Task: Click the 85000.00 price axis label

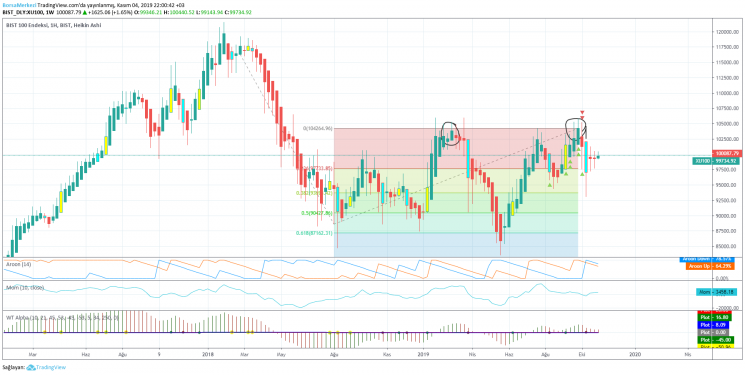Action: pyautogui.click(x=727, y=247)
